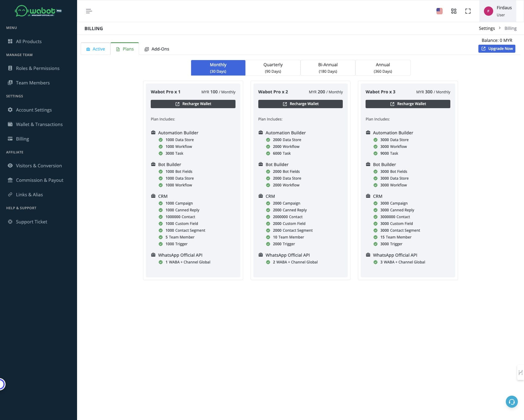The height and width of the screenshot is (420, 524).
Task: Click the Balance: 0 MYR text
Action: click(x=497, y=40)
